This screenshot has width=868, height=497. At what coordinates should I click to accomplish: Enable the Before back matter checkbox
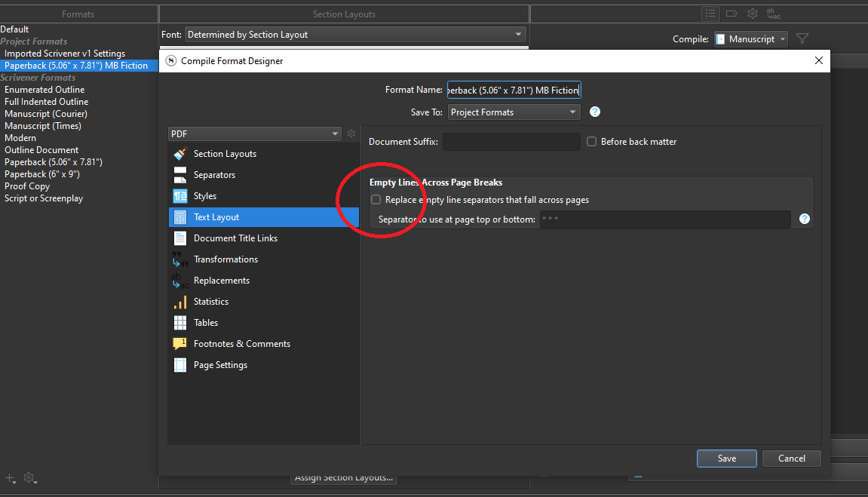[592, 142]
